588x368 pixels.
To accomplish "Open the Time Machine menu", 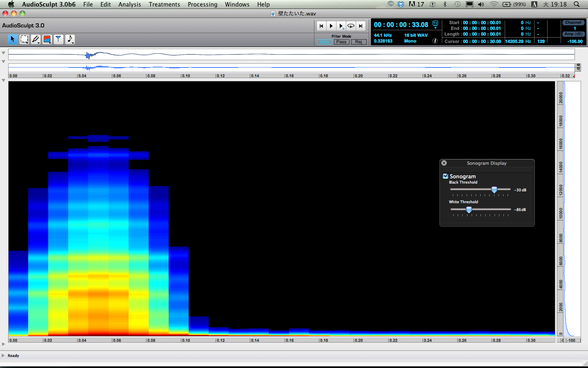I will point(457,4).
